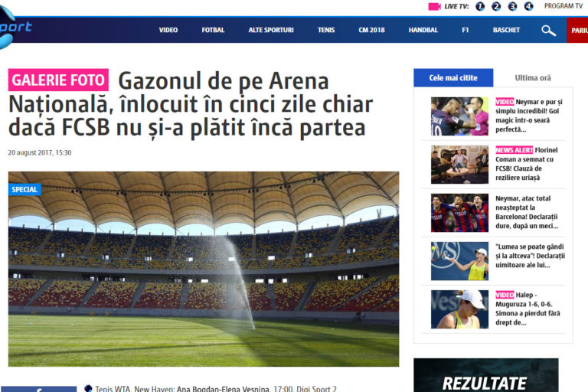The height and width of the screenshot is (392, 588).
Task: Open the CM 2018 menu item
Action: [x=371, y=30]
